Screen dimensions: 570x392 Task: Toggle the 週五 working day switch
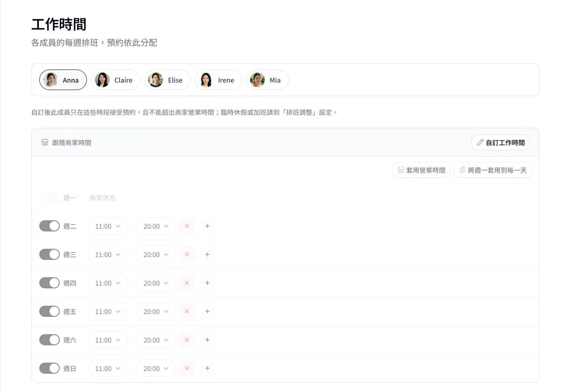click(x=50, y=311)
